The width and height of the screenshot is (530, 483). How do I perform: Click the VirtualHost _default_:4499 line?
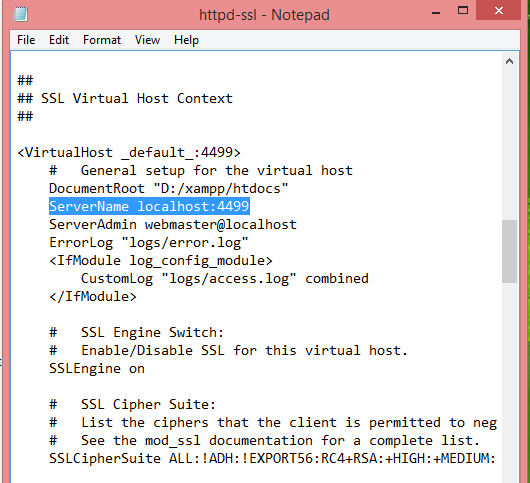pyautogui.click(x=129, y=152)
